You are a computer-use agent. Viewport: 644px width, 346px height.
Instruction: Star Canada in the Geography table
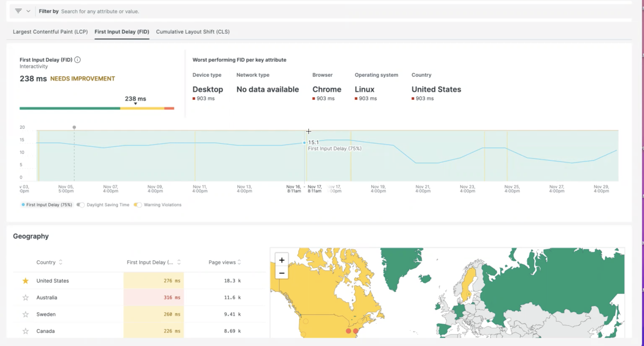point(25,331)
